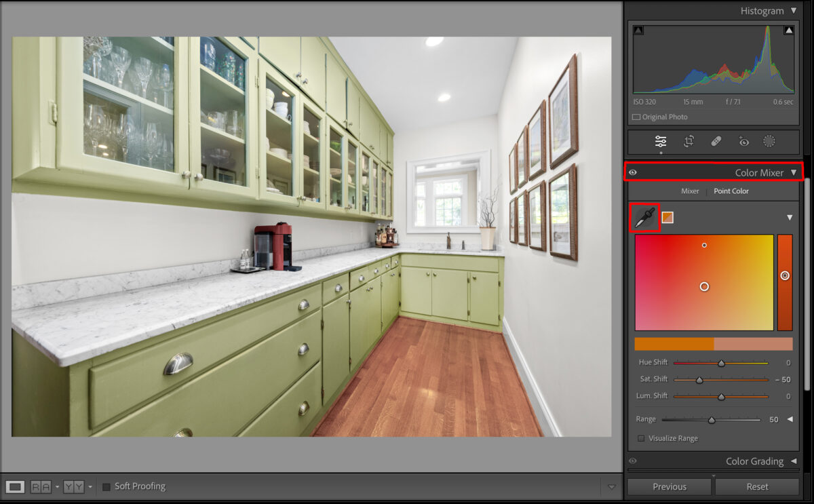The width and height of the screenshot is (814, 504).
Task: Select the Red Eye correction tool
Action: point(743,142)
